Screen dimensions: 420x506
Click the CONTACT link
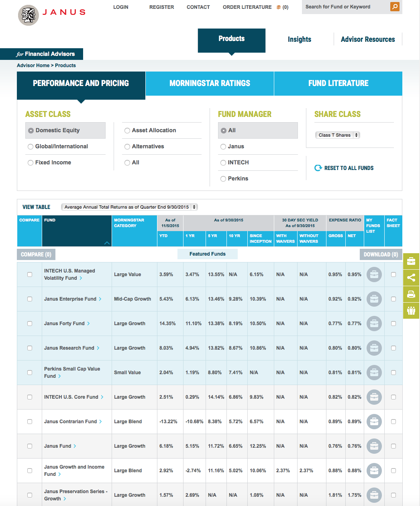coord(198,7)
